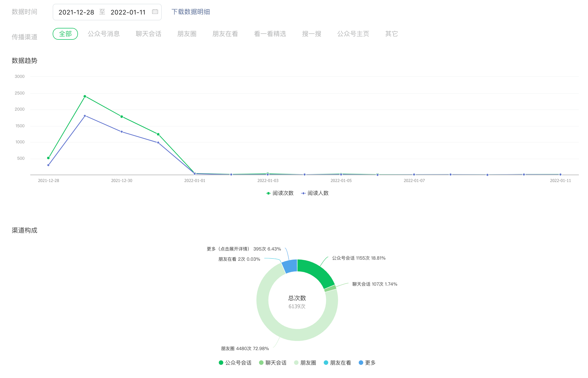This screenshot has width=588, height=378.
Task: Toggle 阅读次数 legend marker in trend chart
Action: coord(268,193)
